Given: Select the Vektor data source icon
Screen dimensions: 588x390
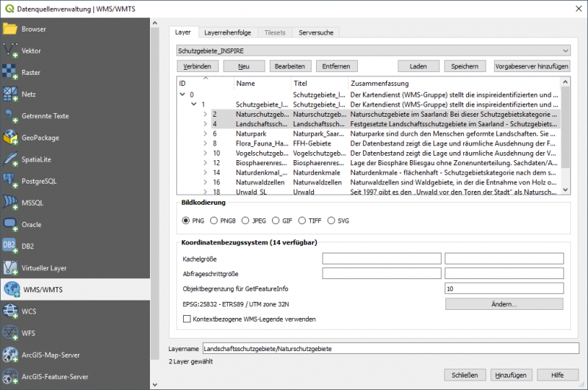Looking at the screenshot, I should (10, 51).
